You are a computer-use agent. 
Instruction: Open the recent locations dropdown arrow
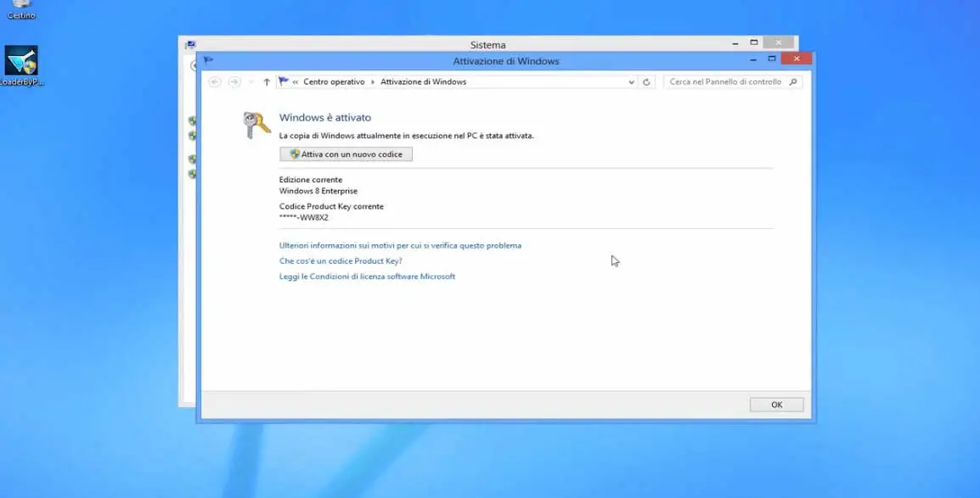coord(251,81)
